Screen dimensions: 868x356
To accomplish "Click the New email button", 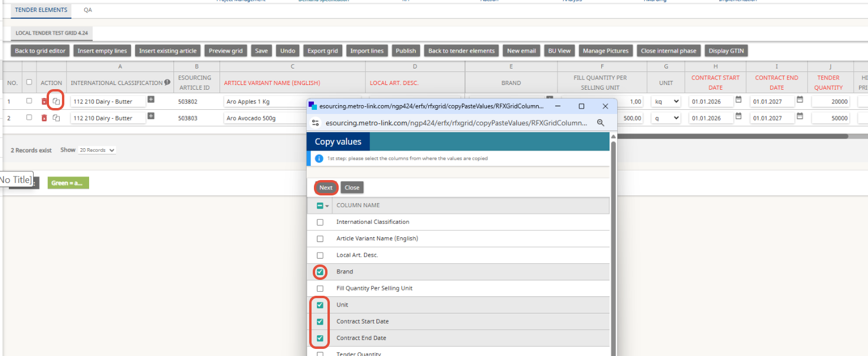I will pyautogui.click(x=522, y=51).
